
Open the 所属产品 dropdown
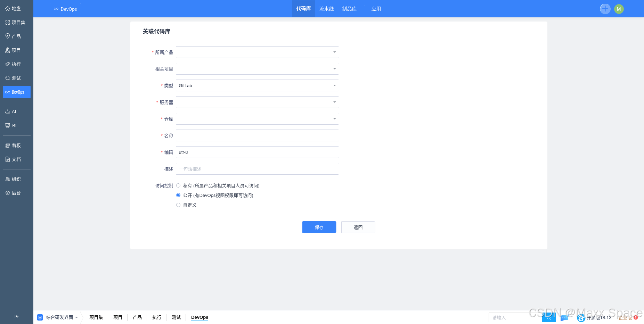(258, 52)
